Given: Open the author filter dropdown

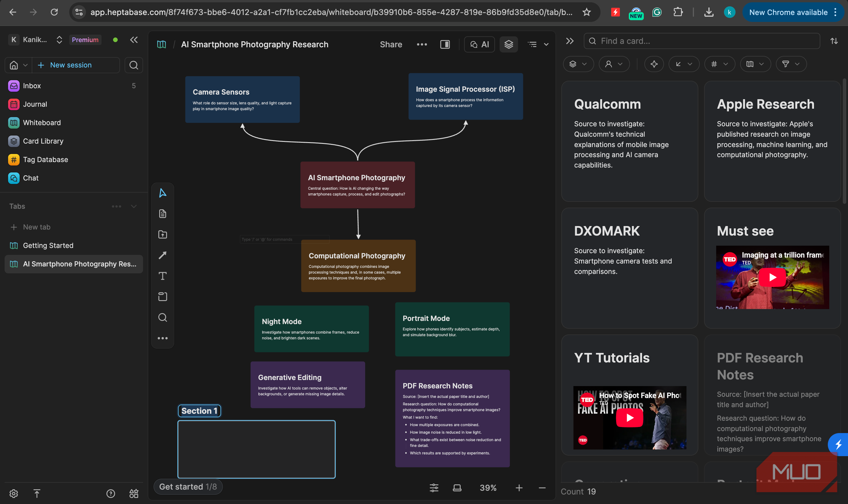Looking at the screenshot, I should coord(614,64).
